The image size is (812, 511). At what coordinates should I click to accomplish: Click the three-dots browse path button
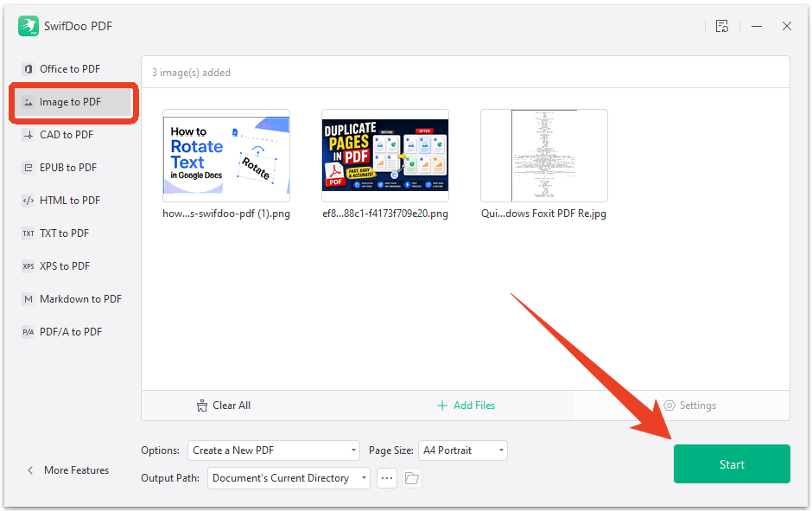[387, 478]
